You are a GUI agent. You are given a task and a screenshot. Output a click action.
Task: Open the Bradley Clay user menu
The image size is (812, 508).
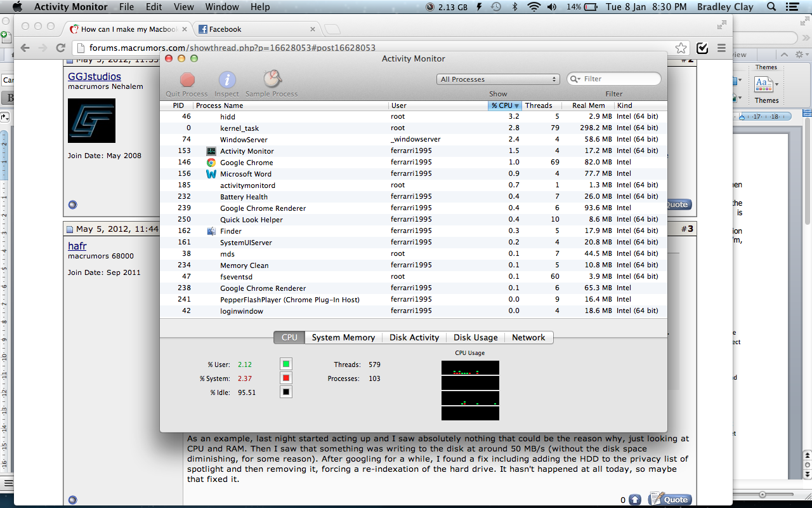(x=726, y=7)
